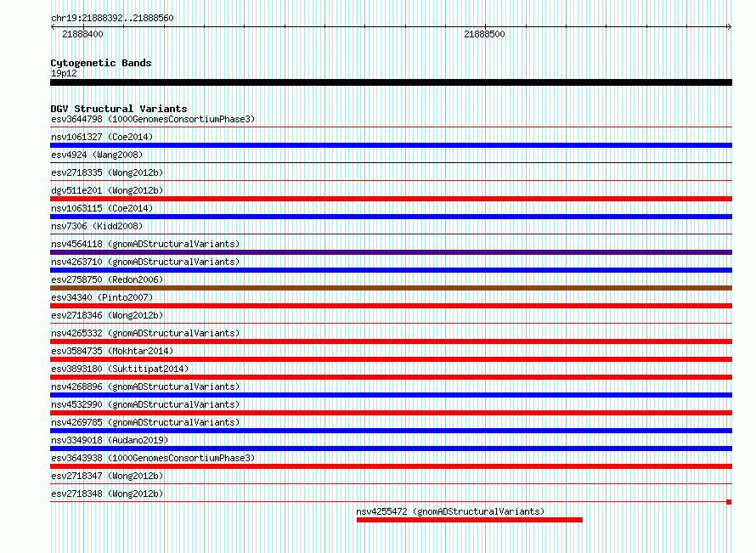
Task: Open variant dgv511e201 (Wong2012b)
Action: [107, 190]
